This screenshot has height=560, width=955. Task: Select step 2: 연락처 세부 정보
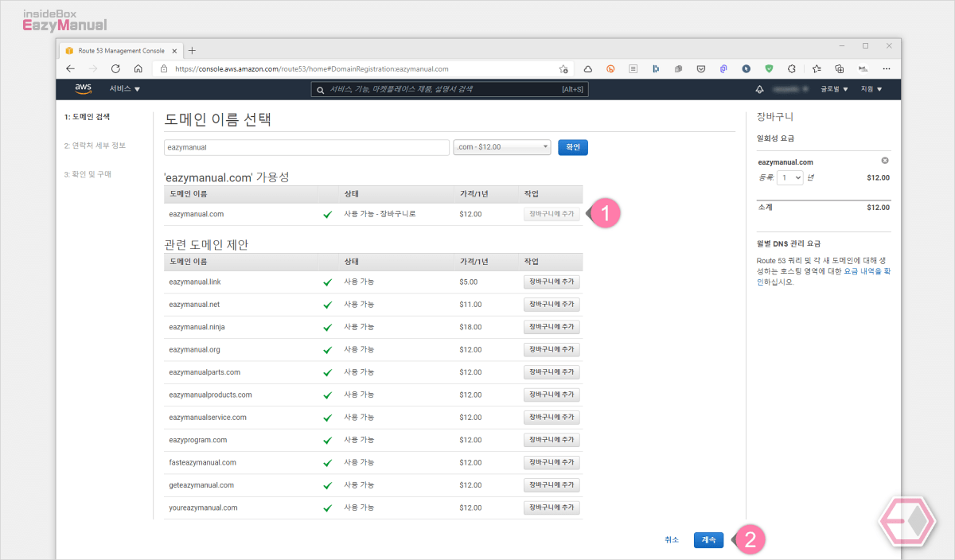pyautogui.click(x=95, y=146)
